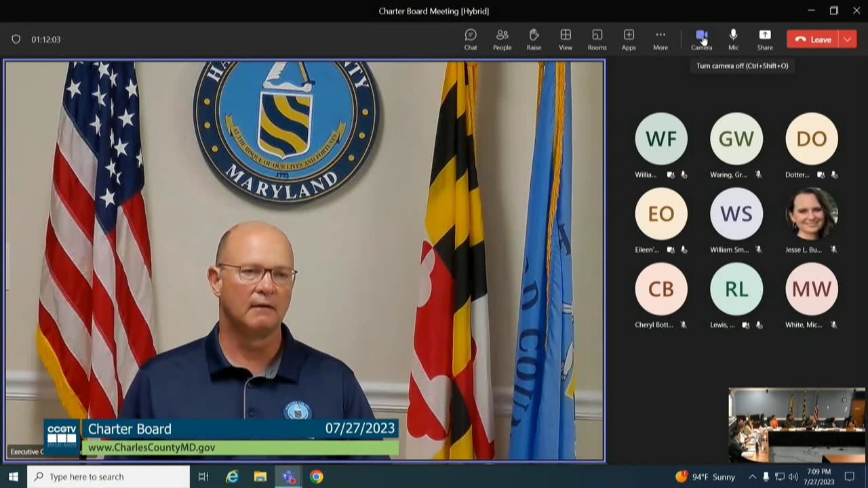Viewport: 868px width, 488px height.
Task: Click the William Sm... name label
Action: [730, 250]
